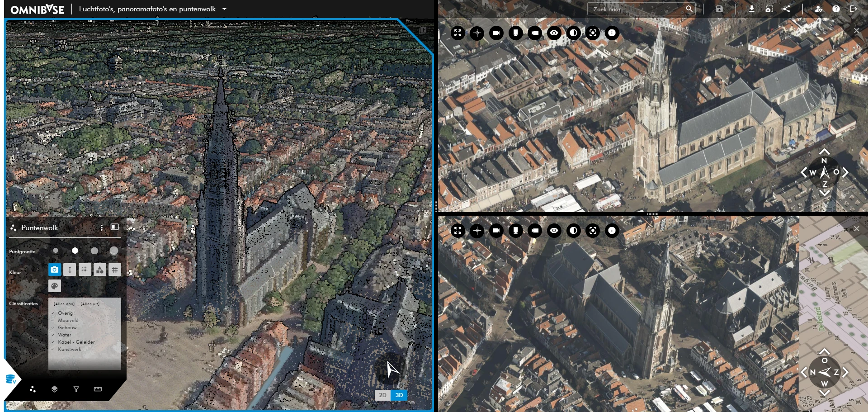Open the measure ruler tool in bottom bar
The image size is (868, 412).
(98, 389)
